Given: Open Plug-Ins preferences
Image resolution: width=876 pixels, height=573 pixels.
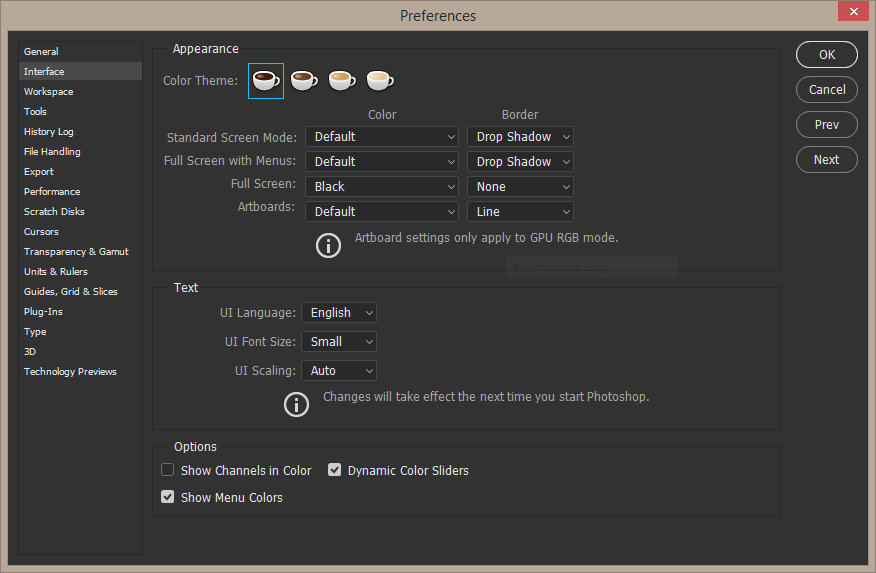Looking at the screenshot, I should (x=80, y=312).
